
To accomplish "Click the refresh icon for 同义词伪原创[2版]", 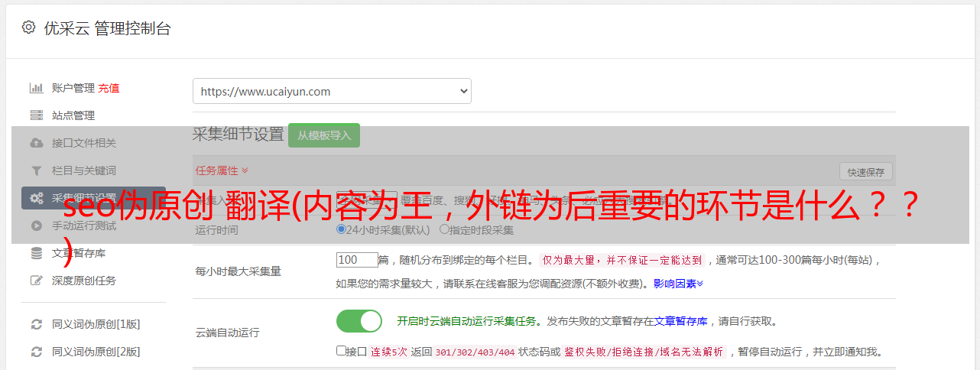I will pos(36,352).
